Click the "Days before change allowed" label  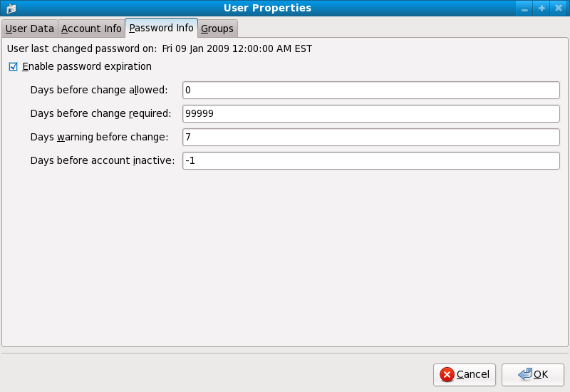(x=99, y=90)
